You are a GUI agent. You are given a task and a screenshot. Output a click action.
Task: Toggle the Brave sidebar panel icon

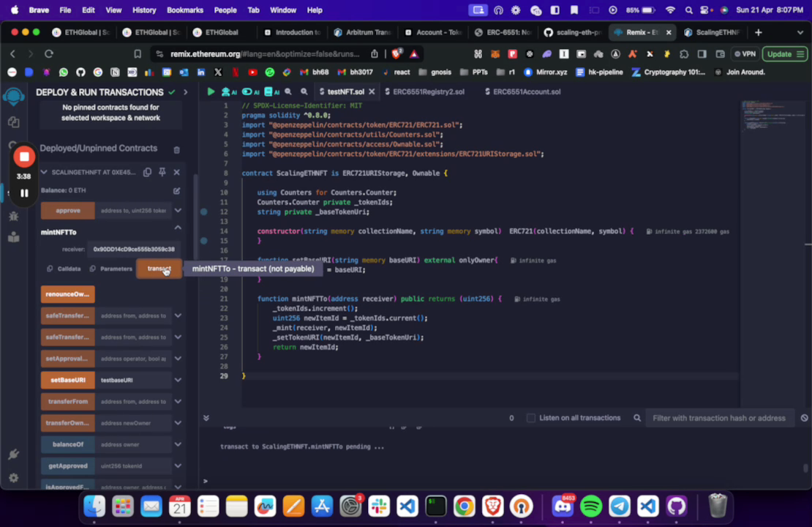pyautogui.click(x=702, y=54)
